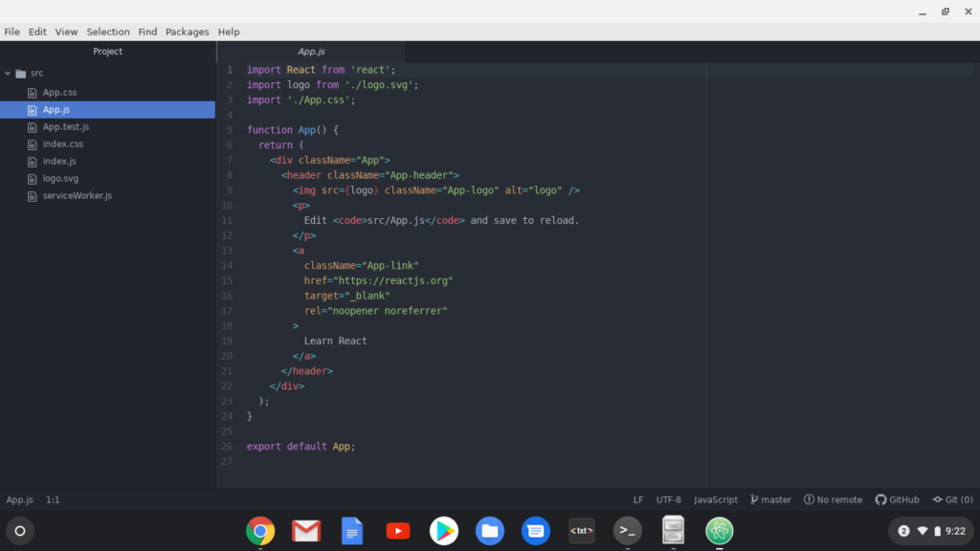Image resolution: width=980 pixels, height=551 pixels.
Task: Open the txt text editor app
Action: point(582,531)
